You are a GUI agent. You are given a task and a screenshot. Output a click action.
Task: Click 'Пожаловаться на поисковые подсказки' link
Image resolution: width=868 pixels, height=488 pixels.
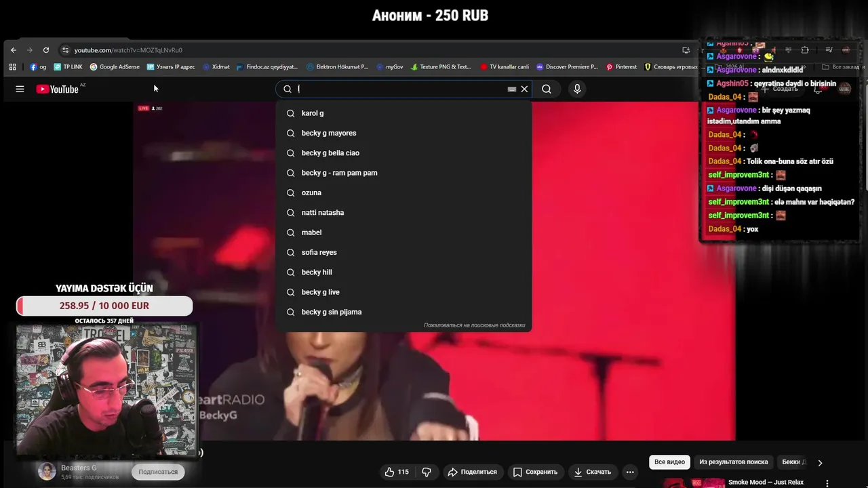tap(475, 325)
